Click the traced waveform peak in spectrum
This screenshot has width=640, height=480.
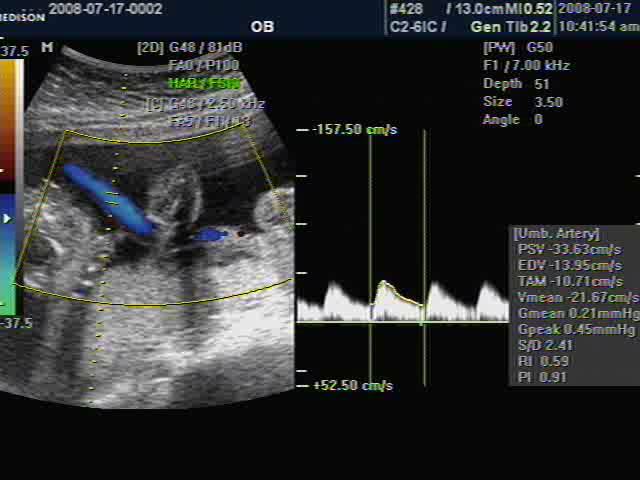[383, 282]
